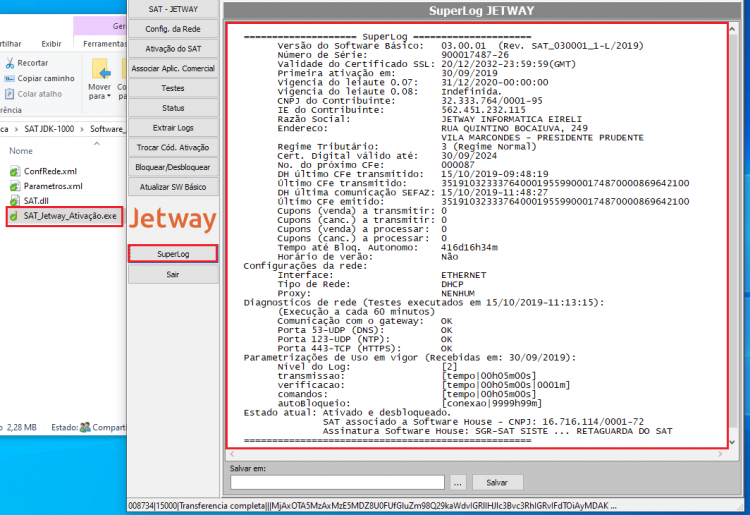Open the Testes section
Viewport: 750px width, 515px height.
[x=173, y=88]
